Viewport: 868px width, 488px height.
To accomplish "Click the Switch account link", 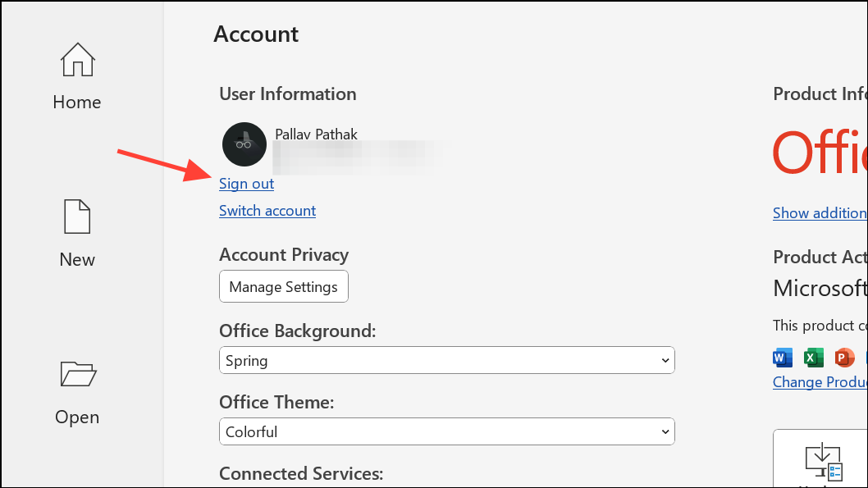I will 267,211.
